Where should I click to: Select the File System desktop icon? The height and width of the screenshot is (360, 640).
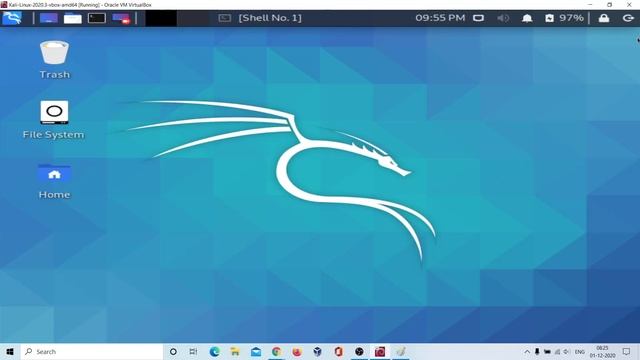click(x=53, y=120)
